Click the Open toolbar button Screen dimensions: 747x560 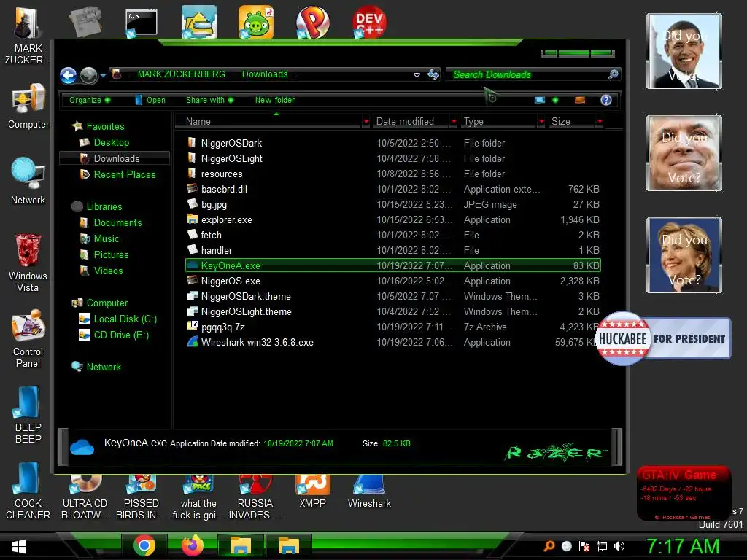150,100
